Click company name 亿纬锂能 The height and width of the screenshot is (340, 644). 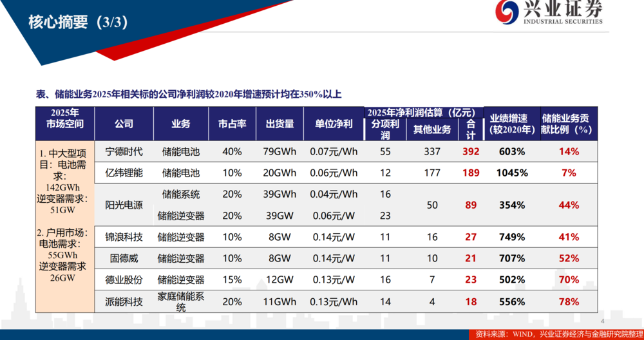pos(124,173)
